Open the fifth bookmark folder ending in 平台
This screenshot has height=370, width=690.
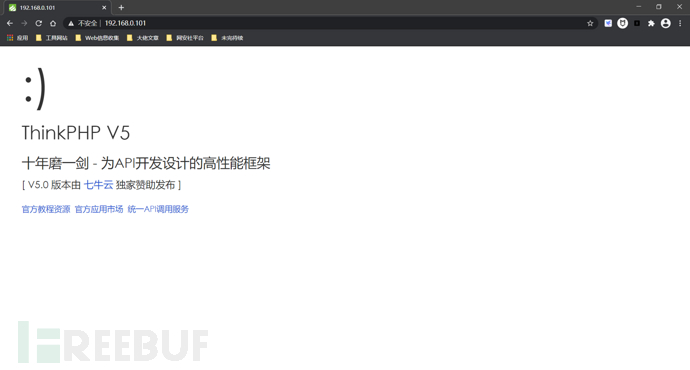coord(185,38)
